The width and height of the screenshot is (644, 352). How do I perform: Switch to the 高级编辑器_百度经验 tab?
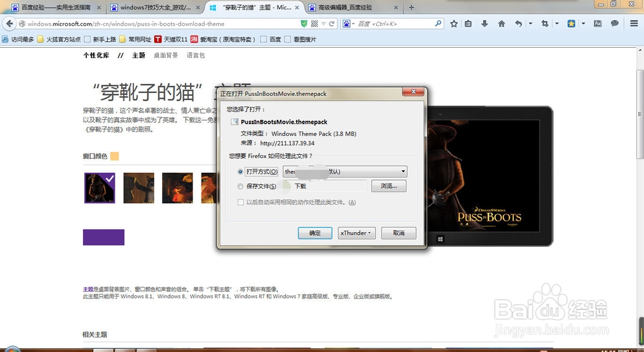coord(354,7)
